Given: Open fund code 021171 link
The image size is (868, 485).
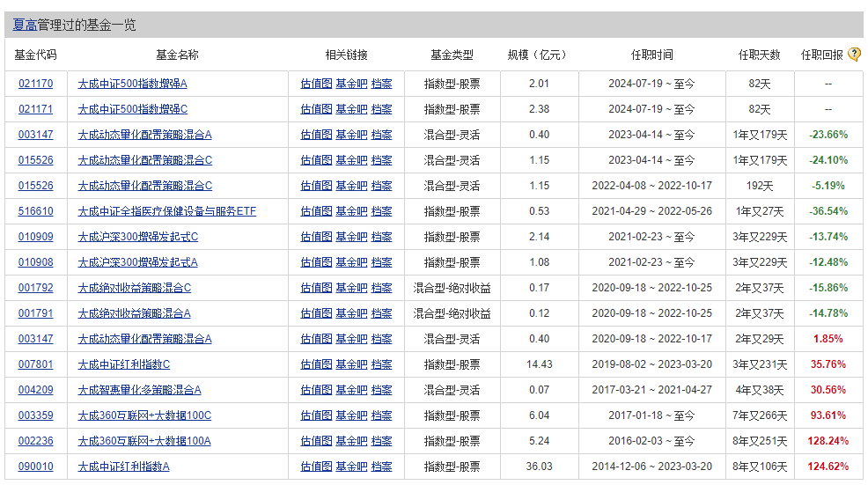Looking at the screenshot, I should point(36,109).
